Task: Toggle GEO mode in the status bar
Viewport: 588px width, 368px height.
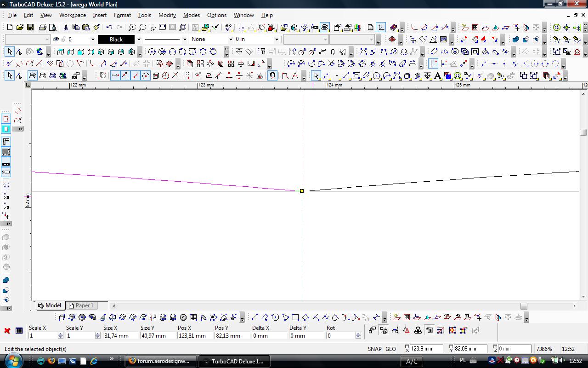Action: click(390, 349)
